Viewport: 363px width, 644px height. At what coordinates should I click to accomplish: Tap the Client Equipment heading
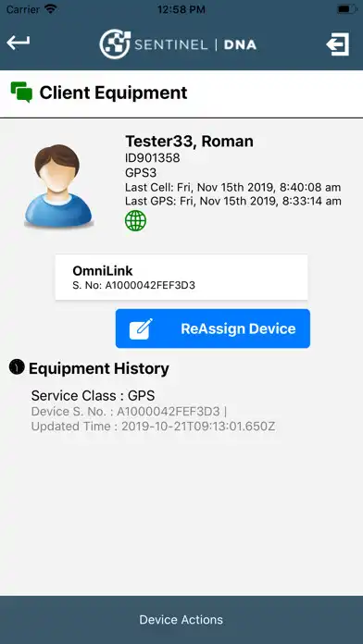(x=113, y=93)
